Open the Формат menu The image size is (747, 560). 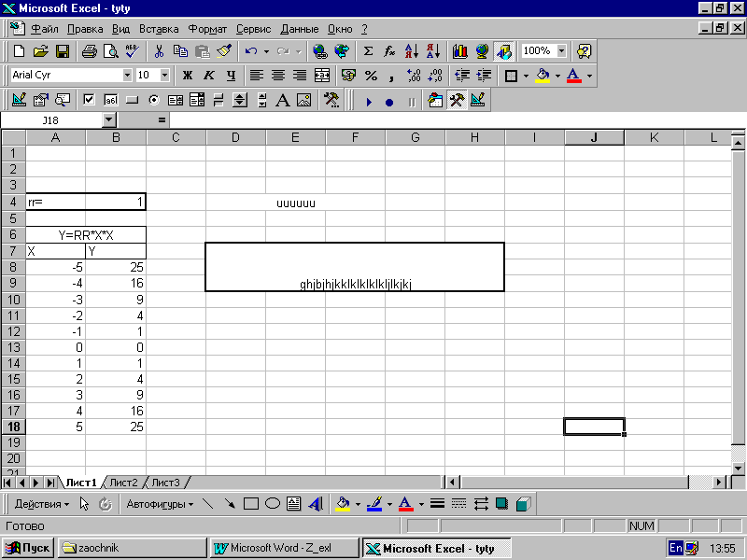coord(206,29)
